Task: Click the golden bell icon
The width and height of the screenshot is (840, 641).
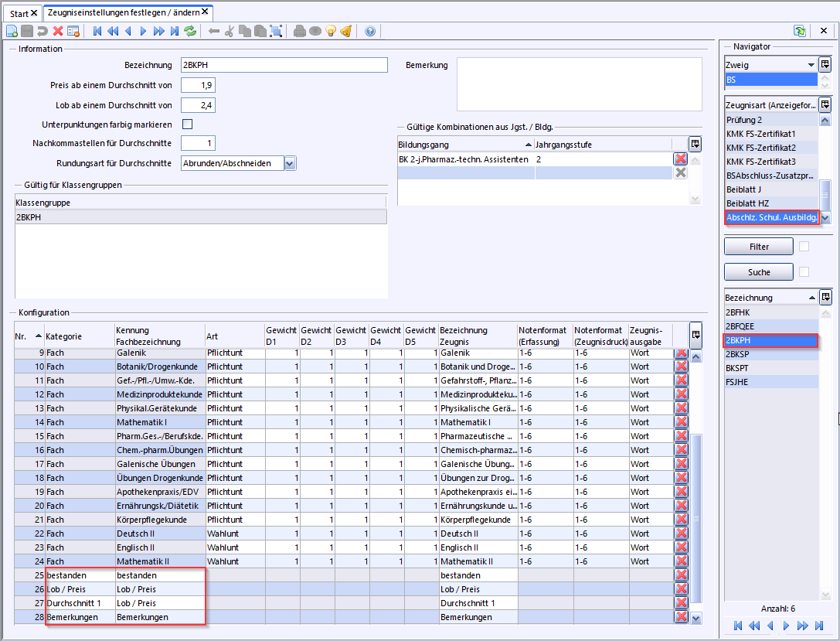Action: point(346,31)
